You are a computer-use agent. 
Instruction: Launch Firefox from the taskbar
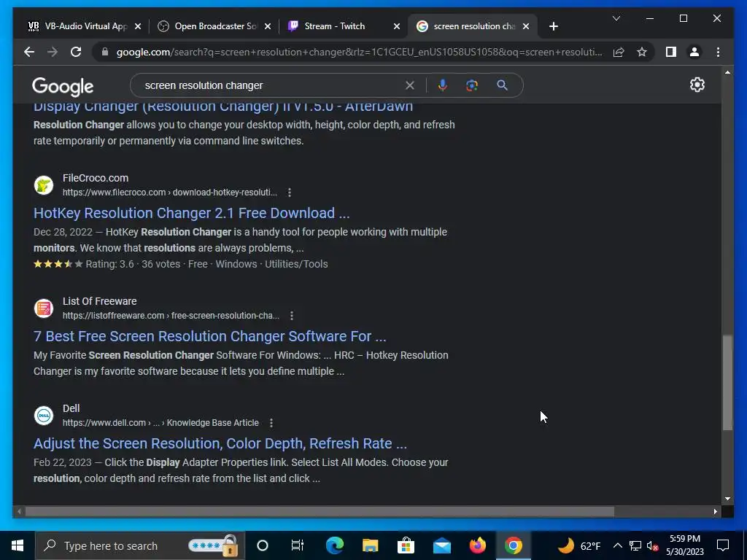coord(477,545)
